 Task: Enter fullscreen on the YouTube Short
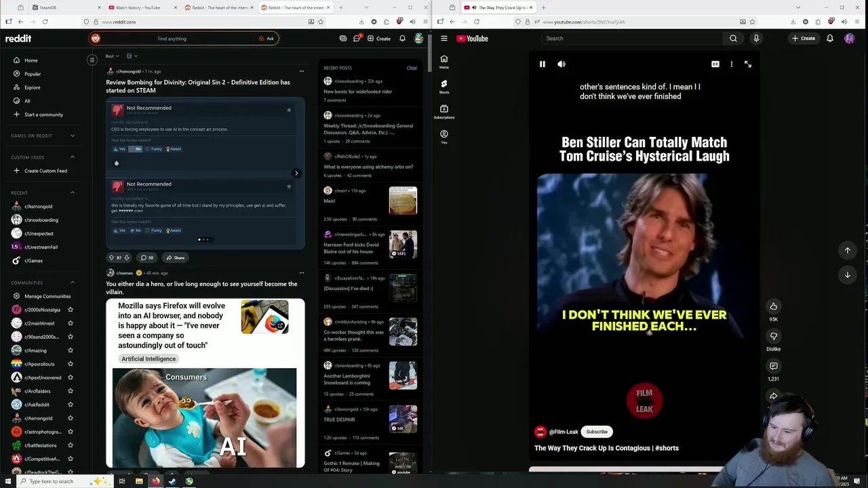(x=748, y=64)
